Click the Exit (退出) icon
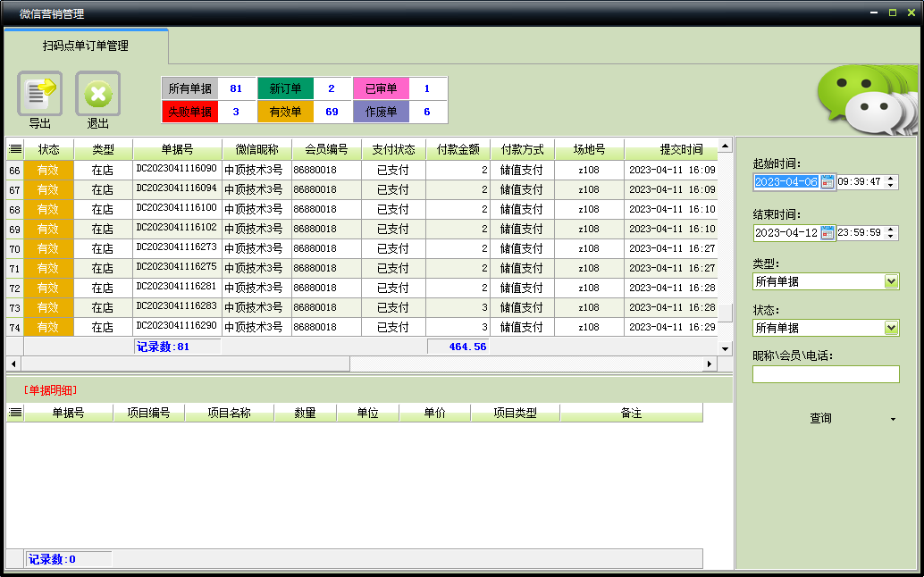The image size is (924, 577). click(97, 95)
